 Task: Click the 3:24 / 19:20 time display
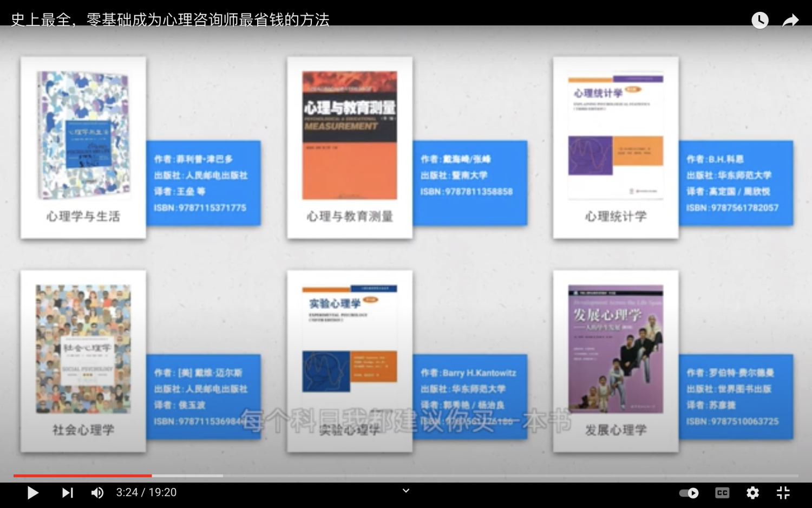tap(146, 493)
